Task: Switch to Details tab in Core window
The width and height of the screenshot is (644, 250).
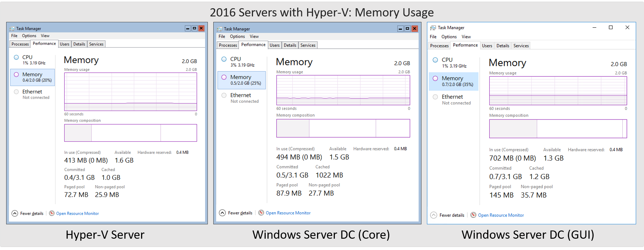Action: 290,45
